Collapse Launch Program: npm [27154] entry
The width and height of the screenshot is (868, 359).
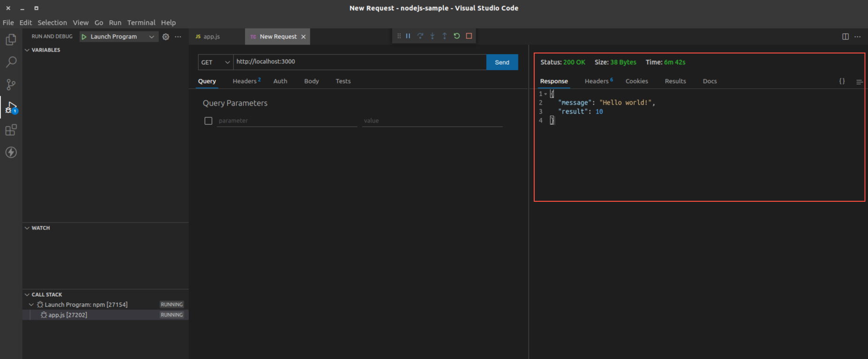(x=31, y=305)
